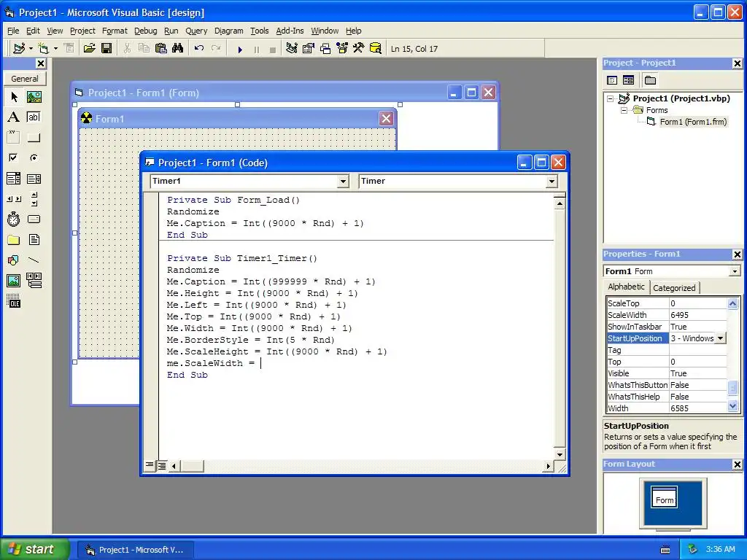Open the File menu
The width and height of the screenshot is (747, 560).
coord(13,31)
